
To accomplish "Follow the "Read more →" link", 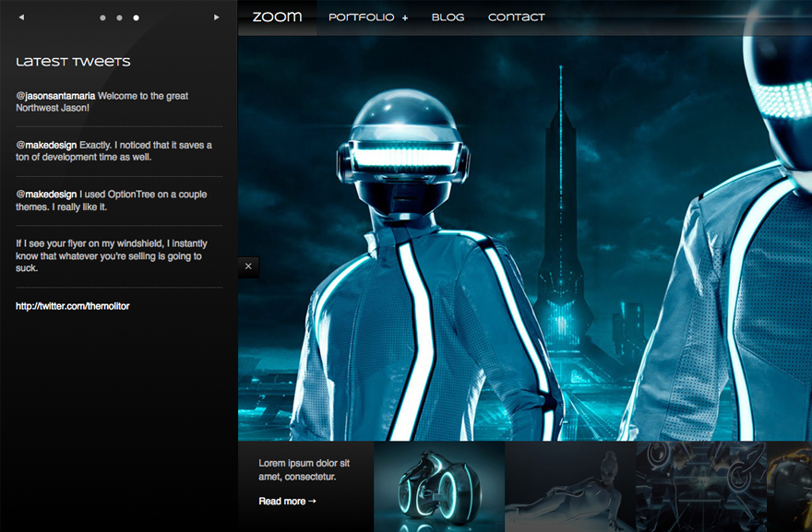I will [287, 502].
